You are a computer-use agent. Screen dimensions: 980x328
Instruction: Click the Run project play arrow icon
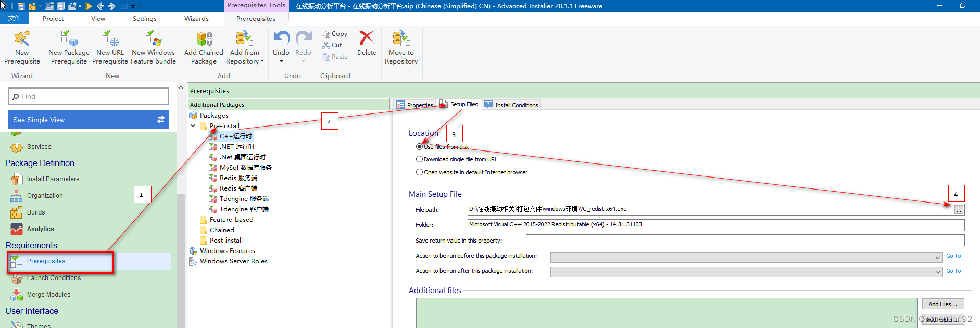pos(89,6)
